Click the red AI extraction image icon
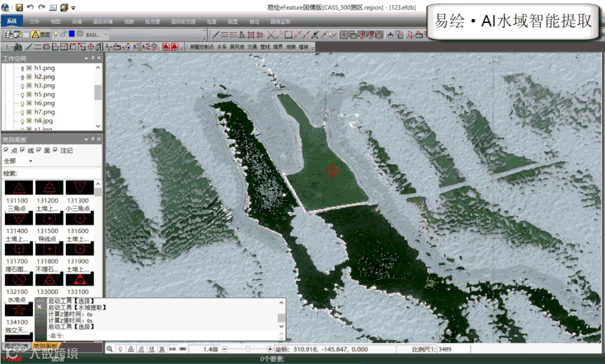 click(165, 47)
